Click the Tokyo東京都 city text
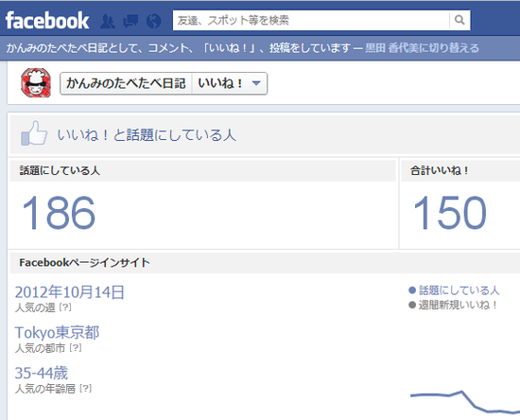Viewport: 520px width, 420px height. [x=57, y=332]
